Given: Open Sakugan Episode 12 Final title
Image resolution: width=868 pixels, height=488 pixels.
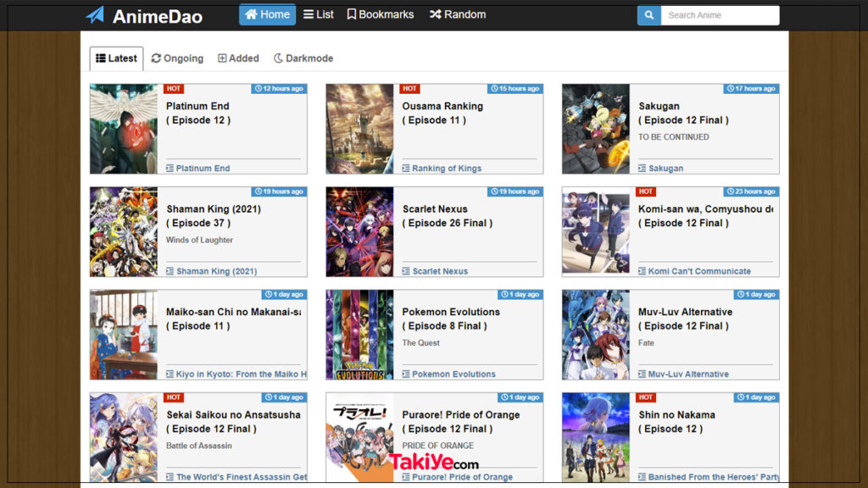Looking at the screenshot, I should (x=683, y=113).
